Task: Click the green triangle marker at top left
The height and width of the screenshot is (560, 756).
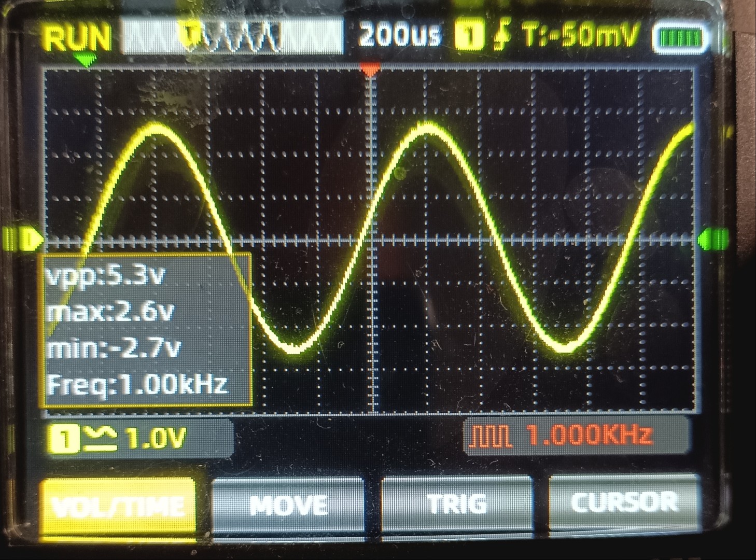Action: [84, 61]
